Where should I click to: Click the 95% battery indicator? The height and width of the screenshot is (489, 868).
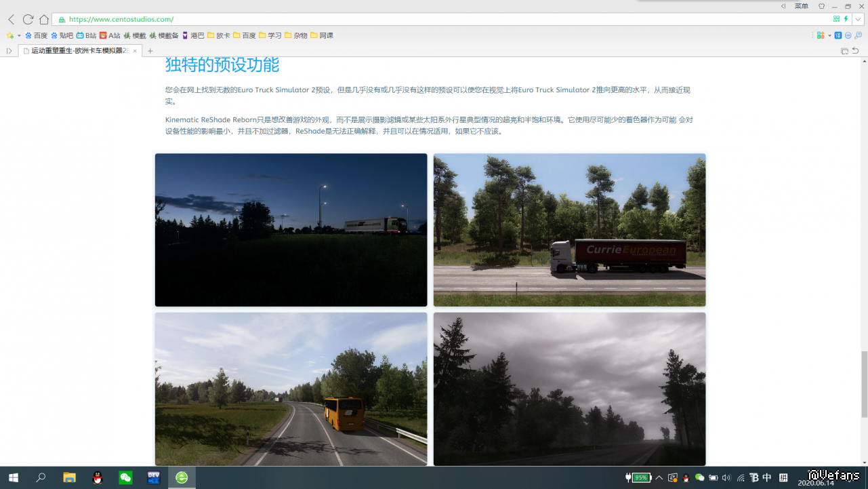coord(639,477)
